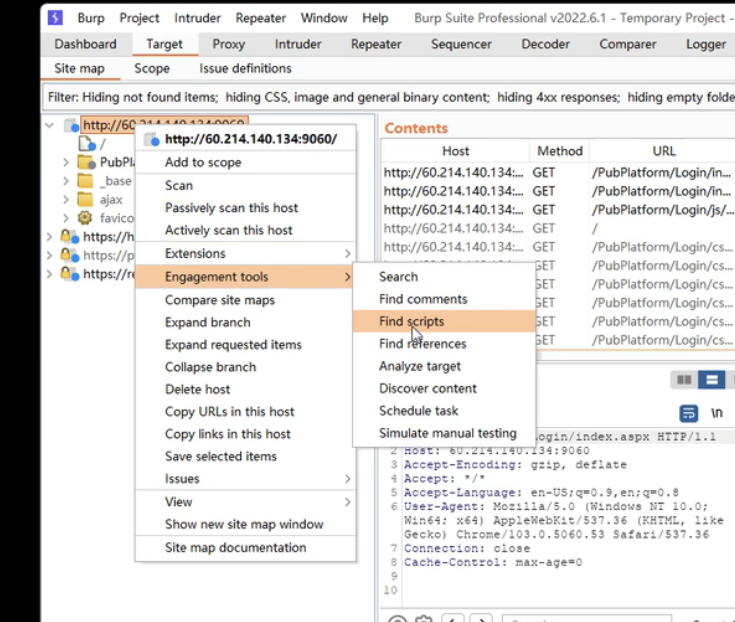Select Copy URLs in this host
735x622 pixels.
(x=246, y=412)
